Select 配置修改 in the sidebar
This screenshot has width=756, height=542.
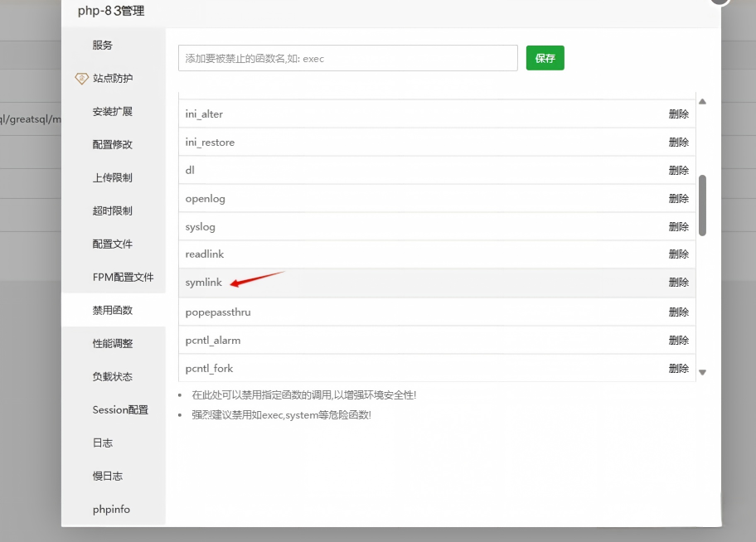point(113,145)
